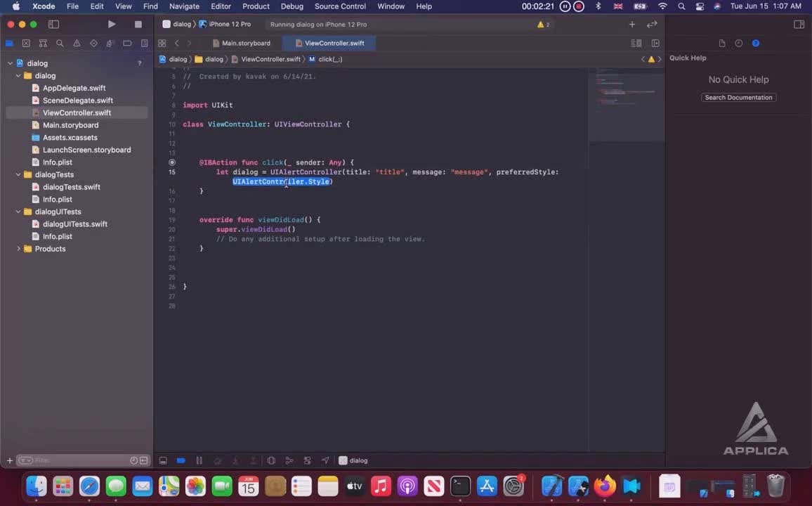The width and height of the screenshot is (812, 506).
Task: Open the Find navigator magnifier icon
Action: click(x=60, y=43)
